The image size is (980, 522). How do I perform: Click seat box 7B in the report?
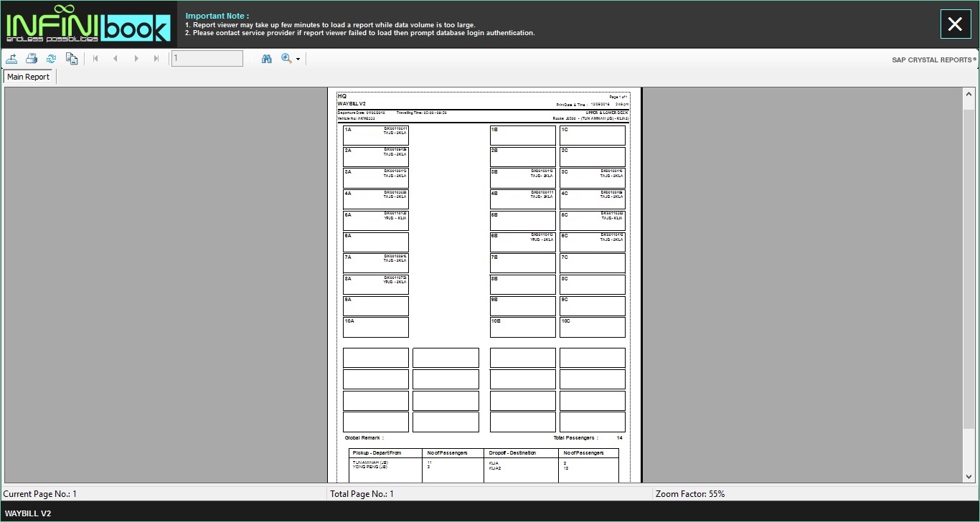click(523, 263)
